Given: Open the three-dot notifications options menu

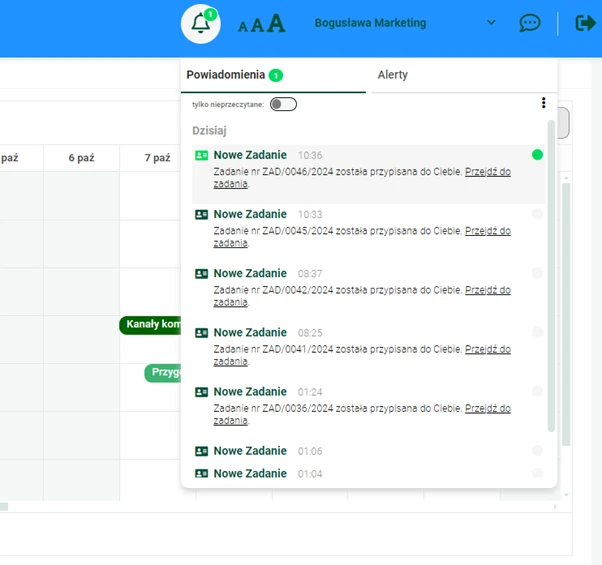Looking at the screenshot, I should point(544,103).
